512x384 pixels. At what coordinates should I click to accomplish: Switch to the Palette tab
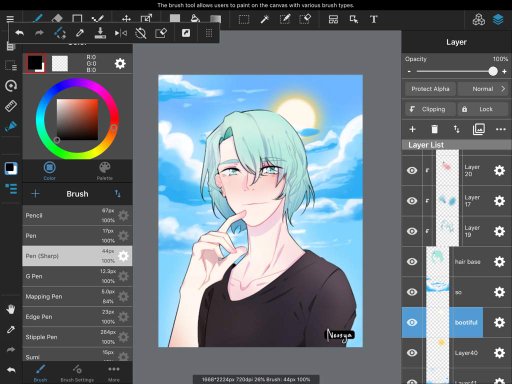point(105,171)
